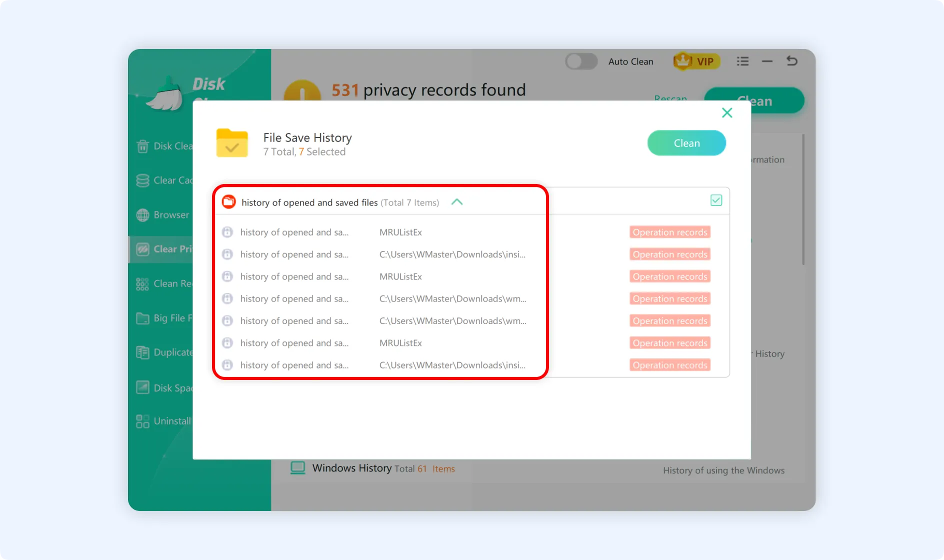This screenshot has width=944, height=560.
Task: Click the Operation records tag on top row
Action: tap(669, 232)
